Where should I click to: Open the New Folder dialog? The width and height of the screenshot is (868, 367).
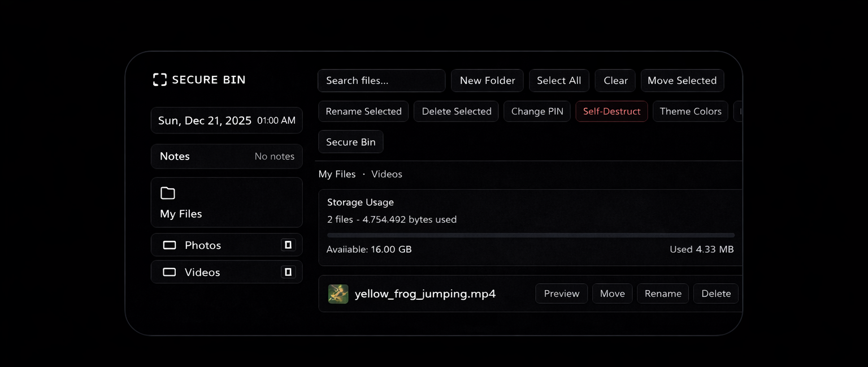487,80
